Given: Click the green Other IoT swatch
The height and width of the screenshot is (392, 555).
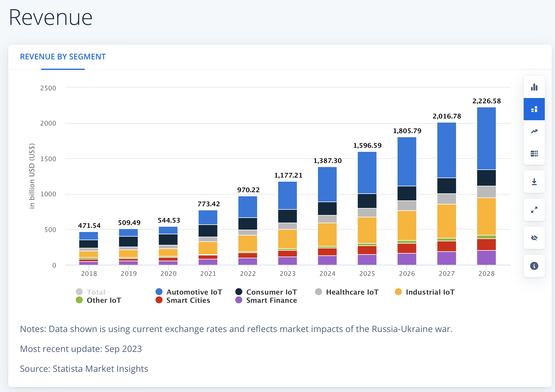Looking at the screenshot, I should 79,300.
